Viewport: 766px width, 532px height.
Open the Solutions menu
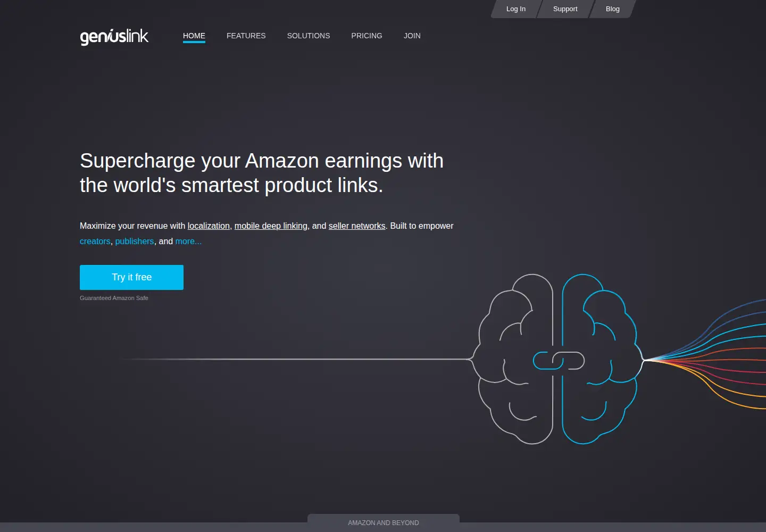tap(309, 36)
